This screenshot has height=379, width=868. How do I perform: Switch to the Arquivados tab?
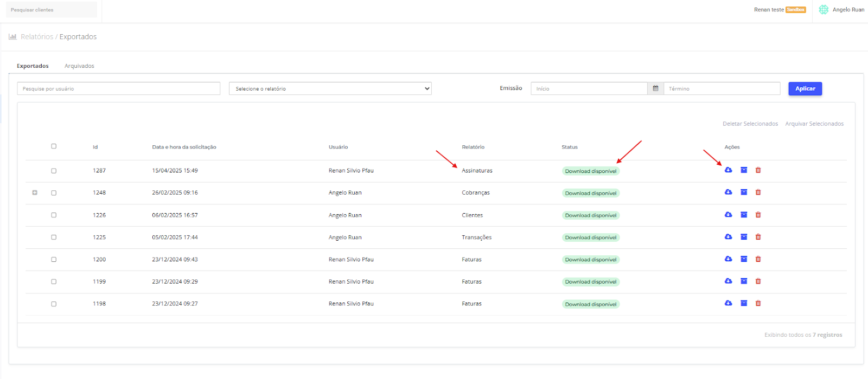point(79,66)
